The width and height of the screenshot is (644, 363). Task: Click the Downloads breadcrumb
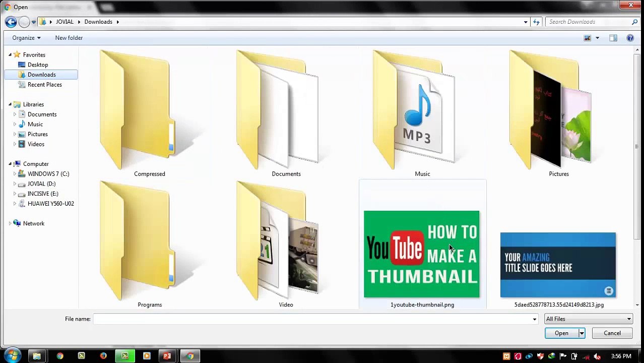pyautogui.click(x=98, y=22)
